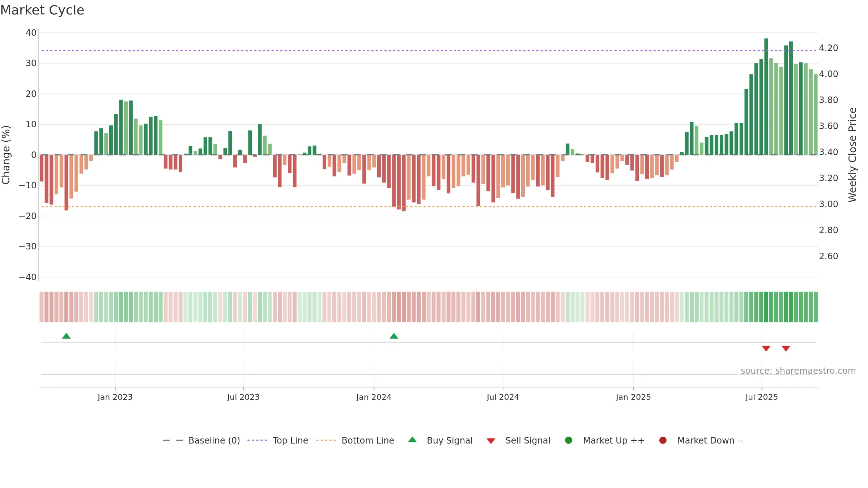Click the orange dotted Bottom Line

[x=429, y=206]
